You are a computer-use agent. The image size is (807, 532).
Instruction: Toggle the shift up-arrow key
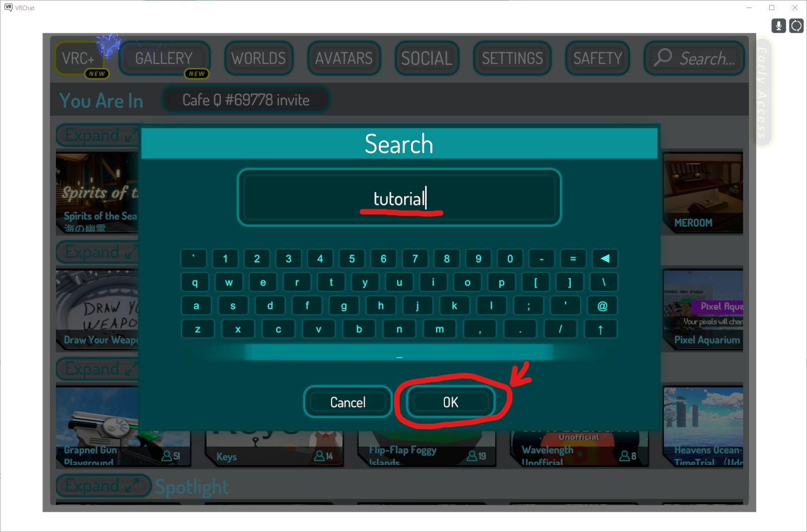pyautogui.click(x=600, y=329)
